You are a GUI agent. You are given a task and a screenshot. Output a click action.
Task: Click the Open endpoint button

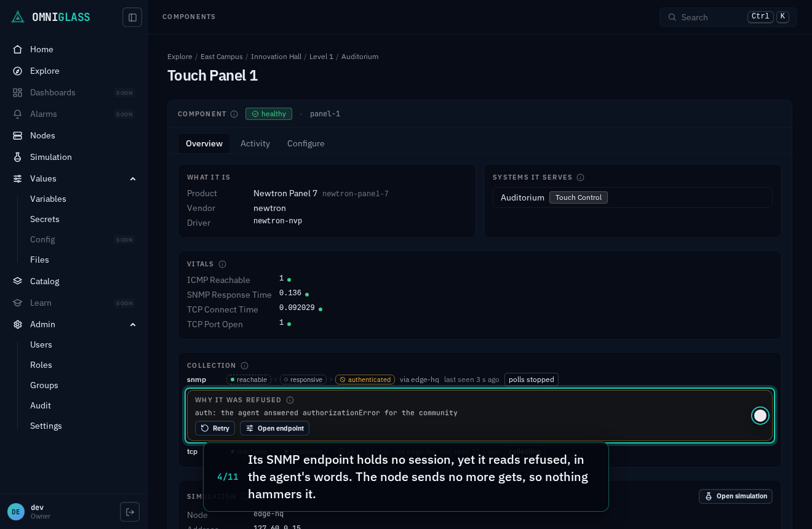274,428
